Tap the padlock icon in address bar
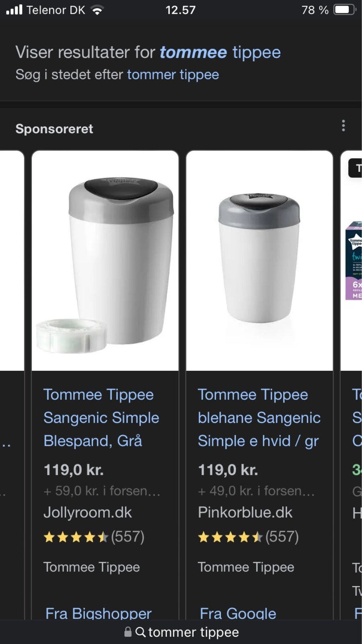The height and width of the screenshot is (644, 362). tap(128, 632)
